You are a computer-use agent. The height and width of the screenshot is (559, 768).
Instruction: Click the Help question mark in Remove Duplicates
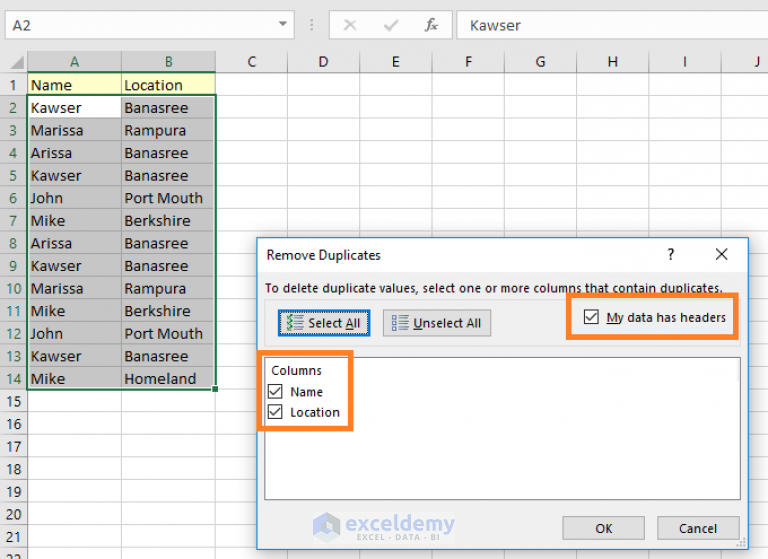pyautogui.click(x=671, y=254)
